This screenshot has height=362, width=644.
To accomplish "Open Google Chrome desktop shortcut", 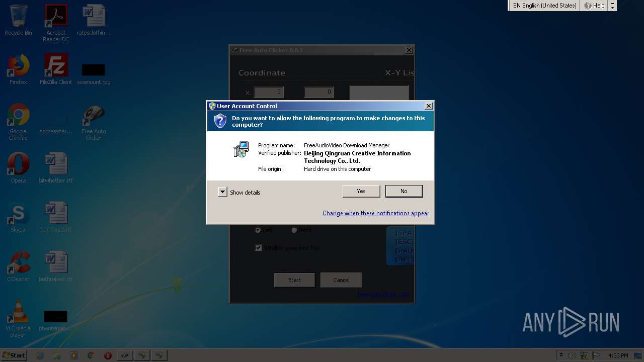I will click(x=18, y=122).
